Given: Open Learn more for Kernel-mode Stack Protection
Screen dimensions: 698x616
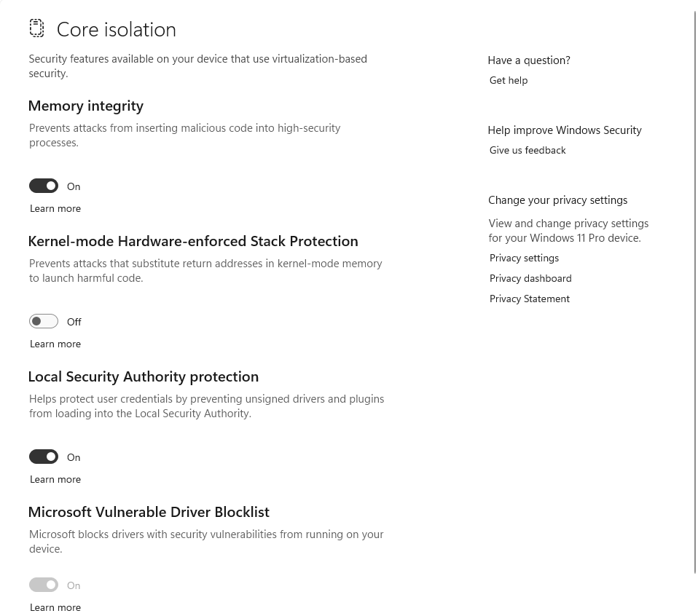Looking at the screenshot, I should 55,344.
